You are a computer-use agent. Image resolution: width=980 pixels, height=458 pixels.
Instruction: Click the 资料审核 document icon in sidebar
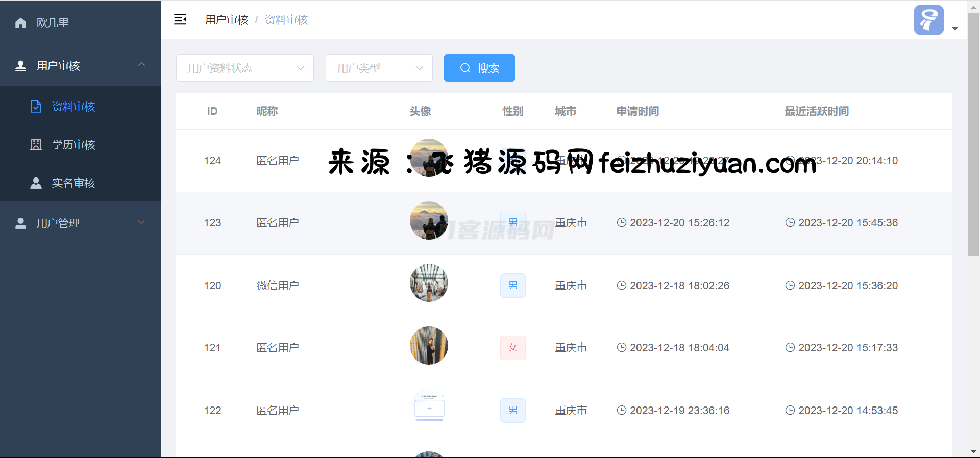pos(36,107)
